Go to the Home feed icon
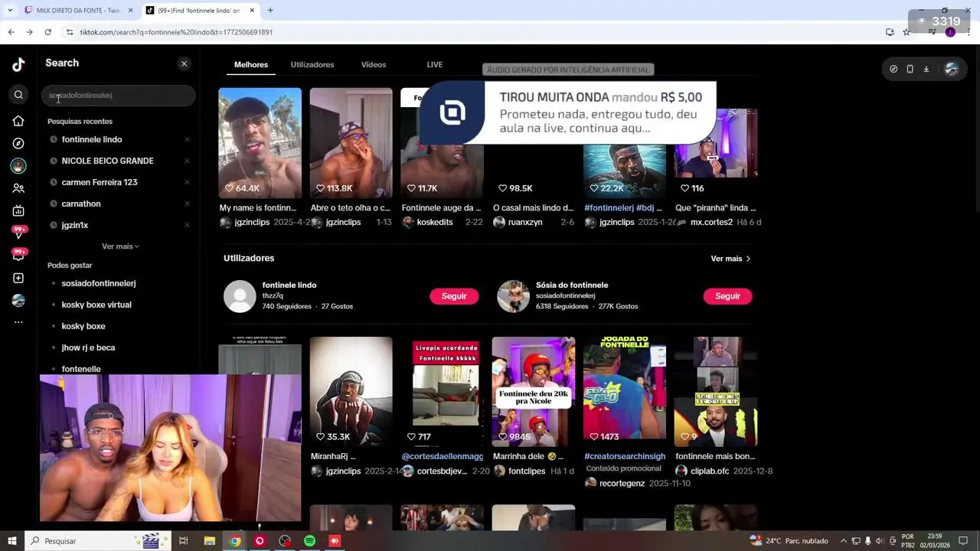Viewport: 980px width, 551px height. click(18, 121)
